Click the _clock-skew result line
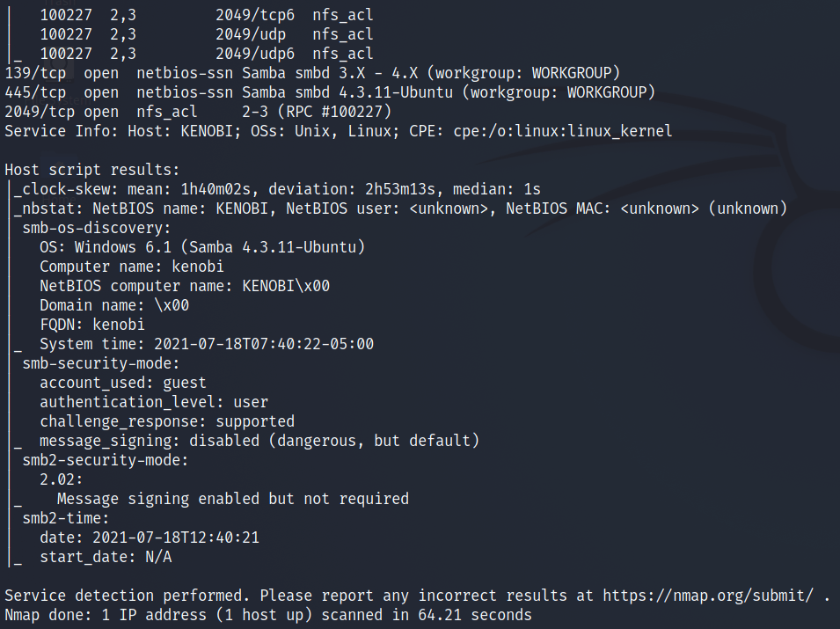The image size is (840, 629). (x=277, y=188)
